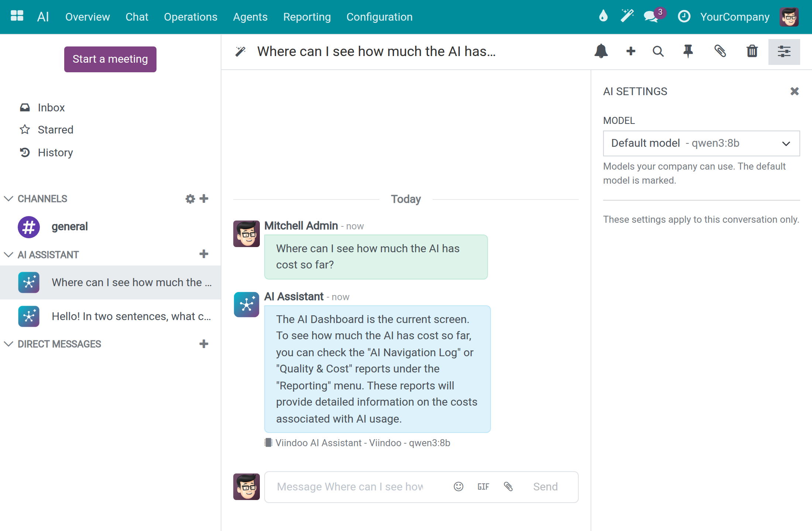Screen dimensions: 812x531
Task: Show pinned messages with pin icon
Action: [x=688, y=51]
